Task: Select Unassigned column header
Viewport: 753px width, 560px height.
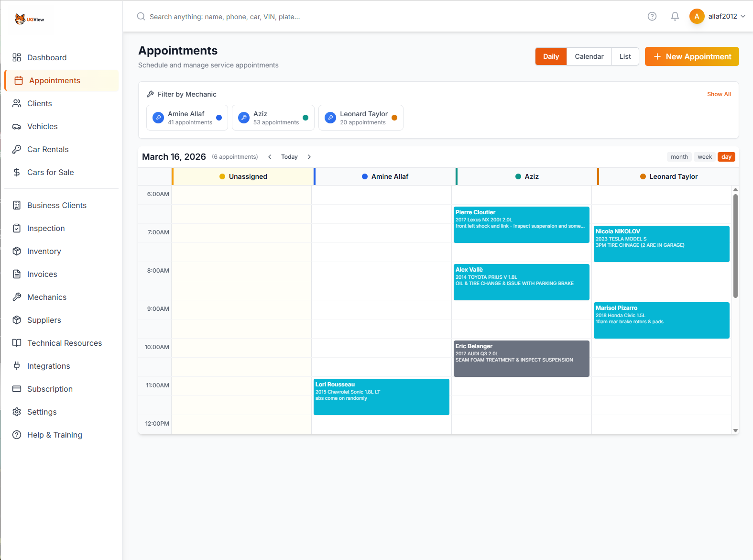Action: 242,176
